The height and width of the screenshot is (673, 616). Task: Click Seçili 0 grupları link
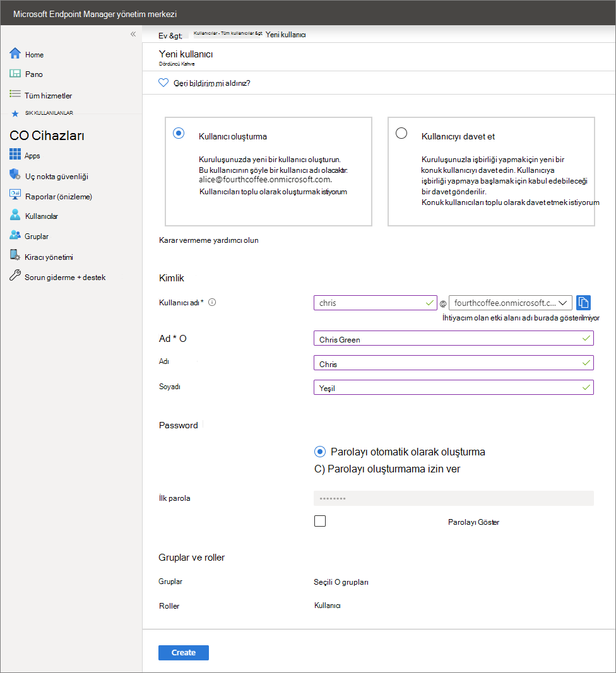point(341,582)
